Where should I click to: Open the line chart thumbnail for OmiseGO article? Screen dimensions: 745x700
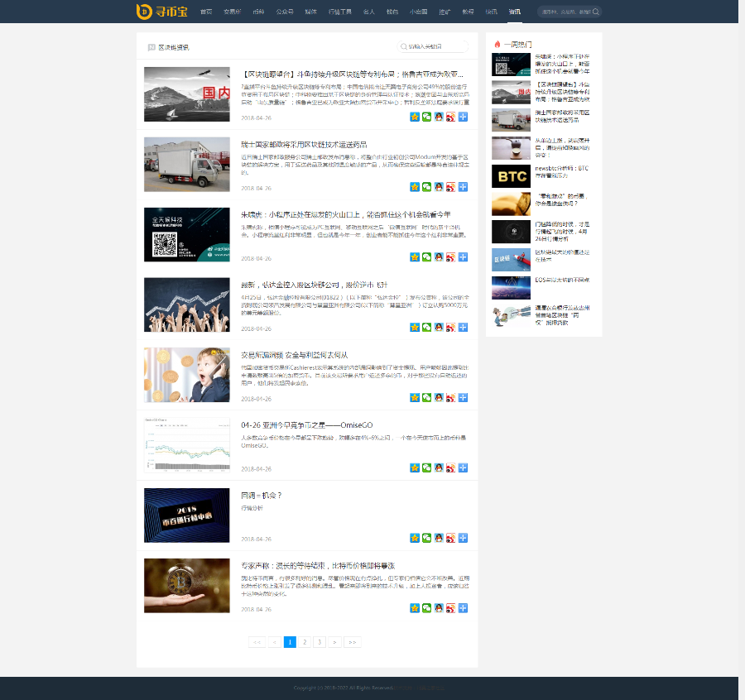[x=187, y=445]
